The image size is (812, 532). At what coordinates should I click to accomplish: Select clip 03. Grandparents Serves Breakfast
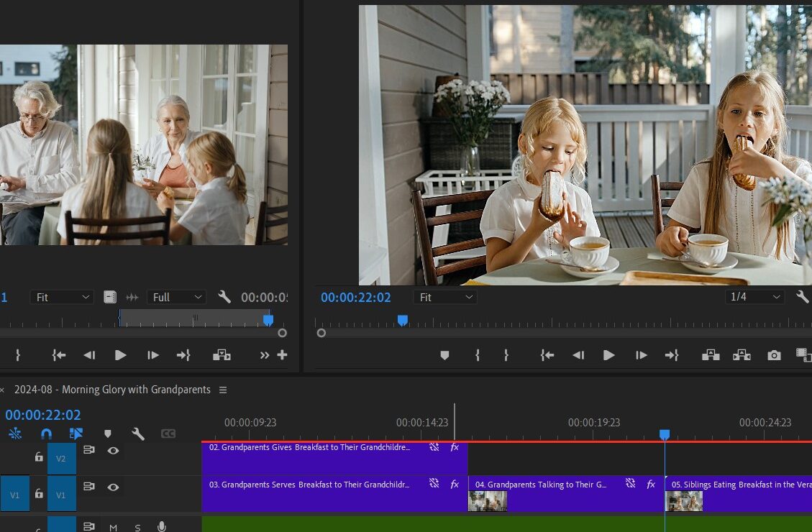click(x=334, y=494)
